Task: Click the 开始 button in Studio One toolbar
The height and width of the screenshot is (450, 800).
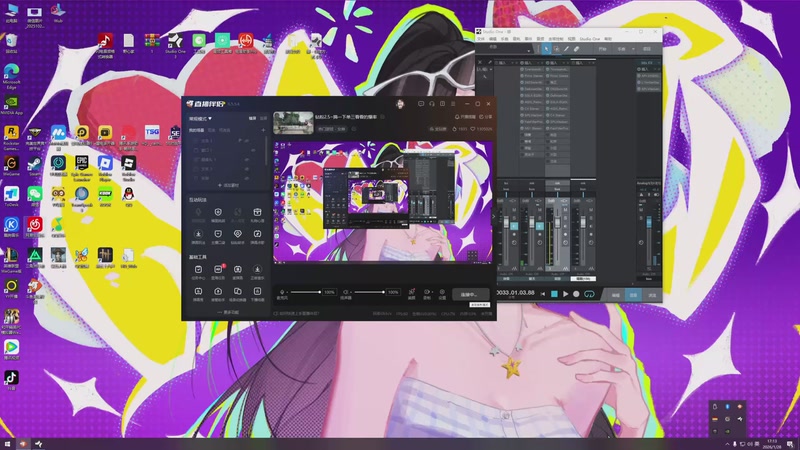Action: click(603, 49)
